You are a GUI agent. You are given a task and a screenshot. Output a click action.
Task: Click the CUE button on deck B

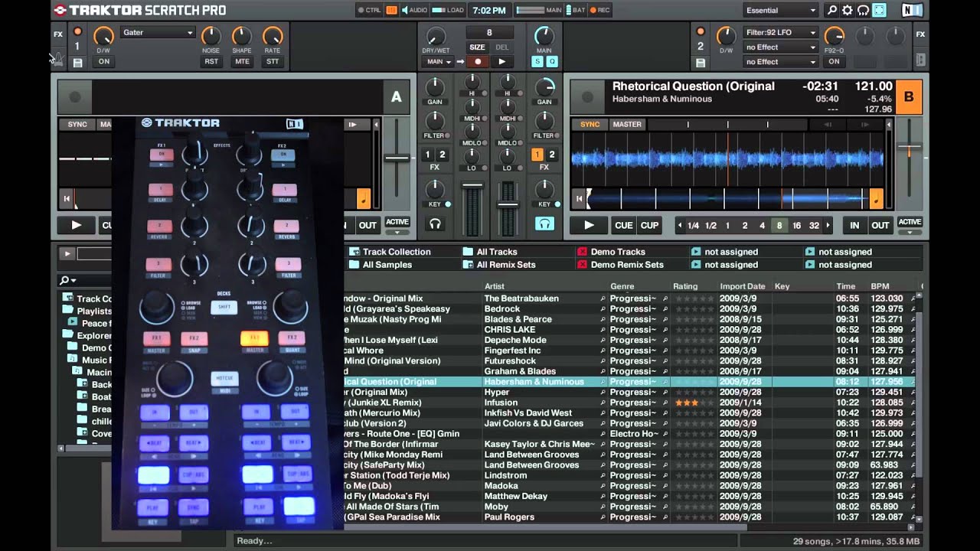point(623,225)
